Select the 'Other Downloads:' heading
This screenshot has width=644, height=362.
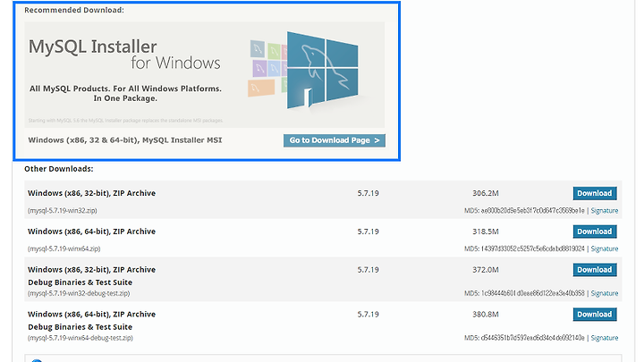(59, 169)
